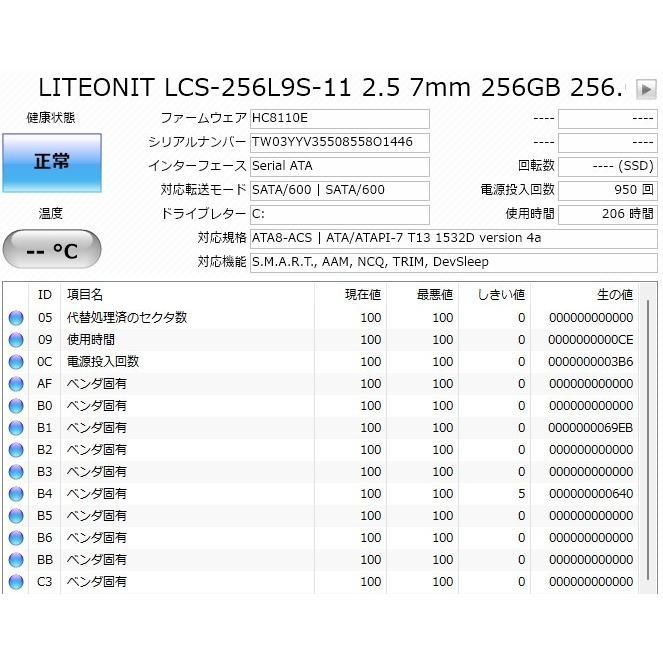Image resolution: width=663 pixels, height=663 pixels.
Task: Click the 項目名 column header
Action: tap(187, 295)
